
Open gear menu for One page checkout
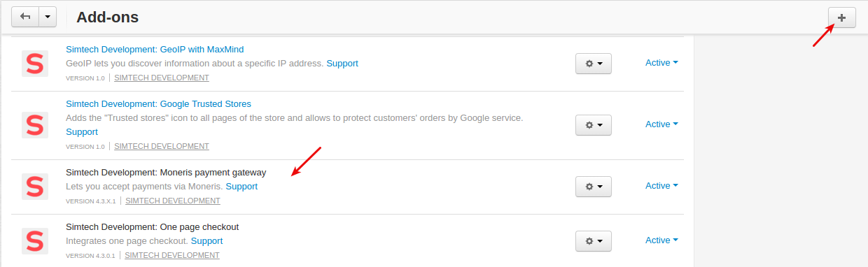[x=593, y=241]
